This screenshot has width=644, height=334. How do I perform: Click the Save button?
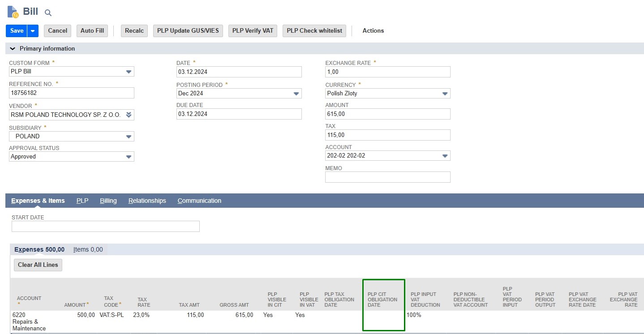tap(17, 31)
